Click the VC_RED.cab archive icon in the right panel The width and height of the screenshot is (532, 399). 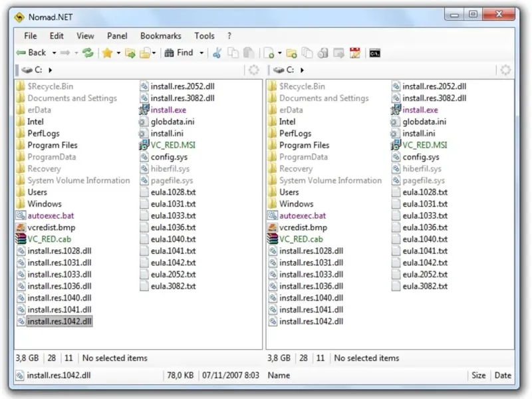pos(273,239)
